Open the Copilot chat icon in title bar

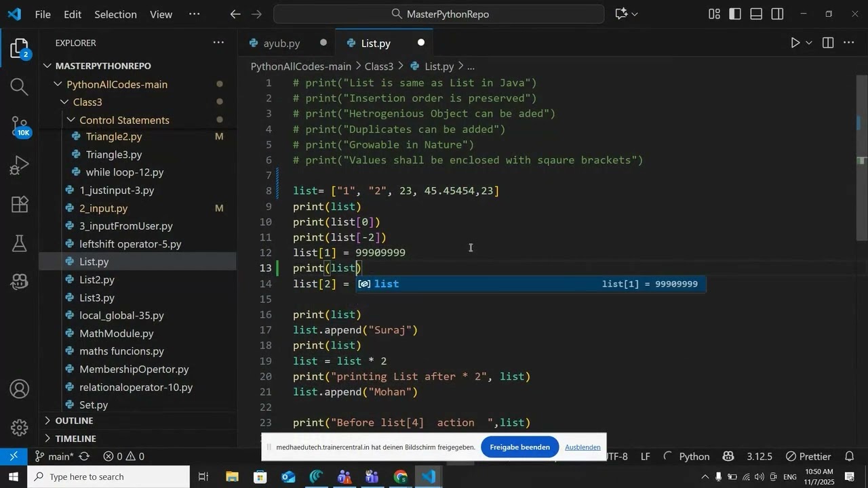coord(622,14)
